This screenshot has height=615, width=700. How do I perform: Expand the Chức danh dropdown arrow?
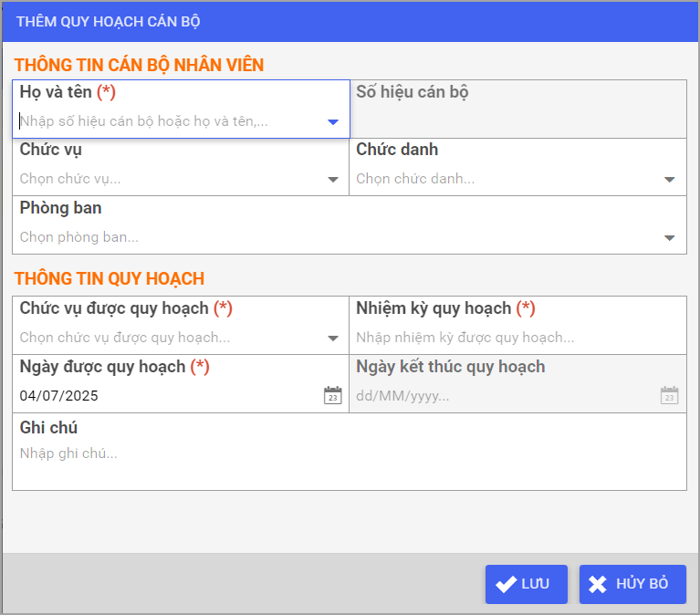(x=670, y=180)
